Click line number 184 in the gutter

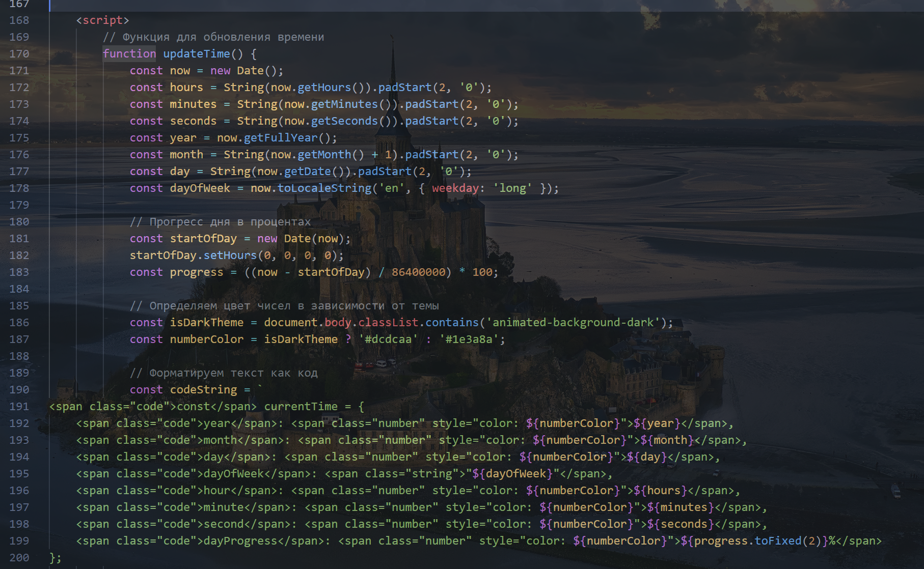click(19, 289)
